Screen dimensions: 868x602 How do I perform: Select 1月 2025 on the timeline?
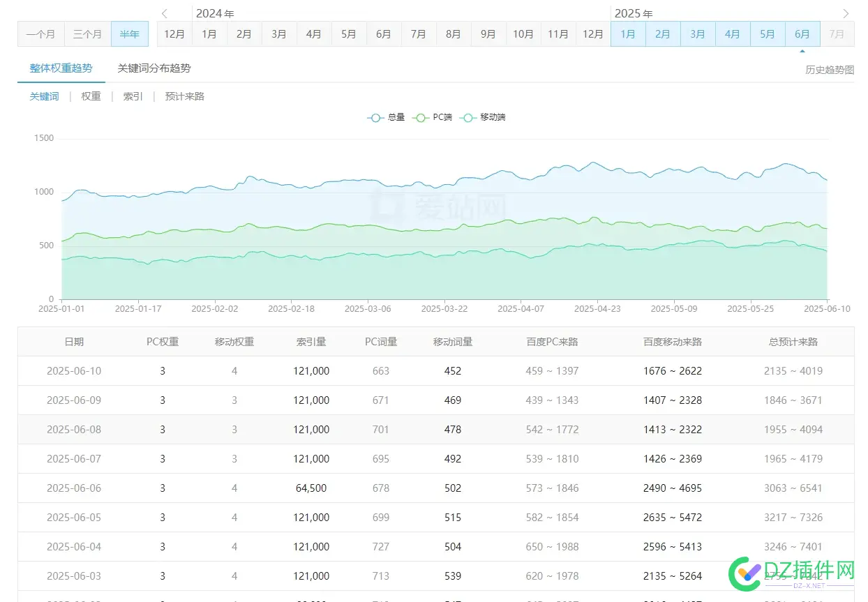point(628,33)
